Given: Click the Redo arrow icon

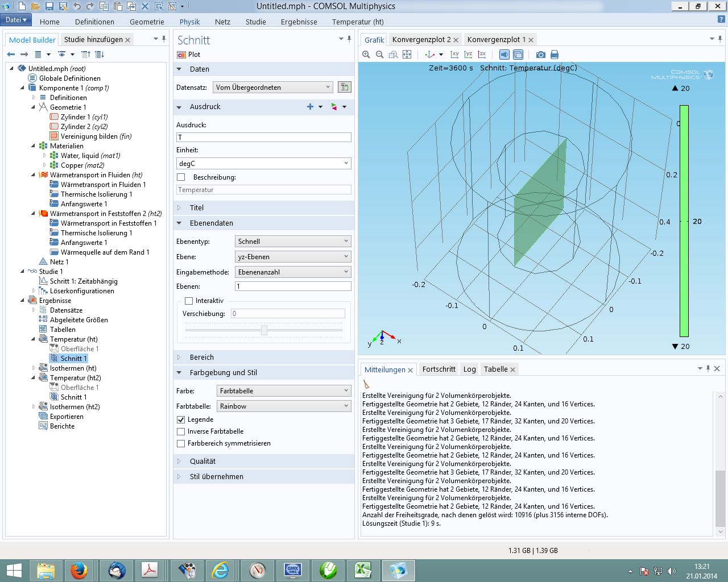Looking at the screenshot, I should [90, 6].
